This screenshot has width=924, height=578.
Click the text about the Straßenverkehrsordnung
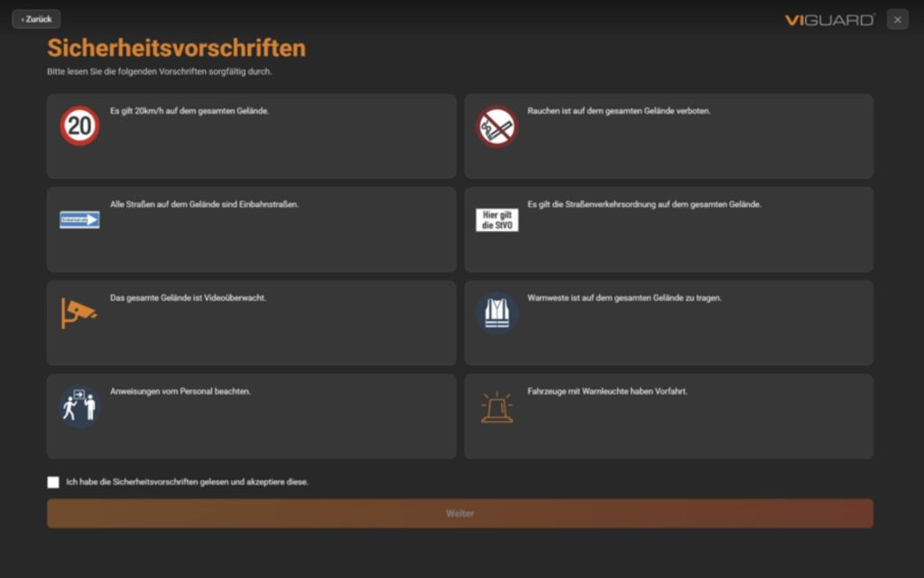[644, 204]
